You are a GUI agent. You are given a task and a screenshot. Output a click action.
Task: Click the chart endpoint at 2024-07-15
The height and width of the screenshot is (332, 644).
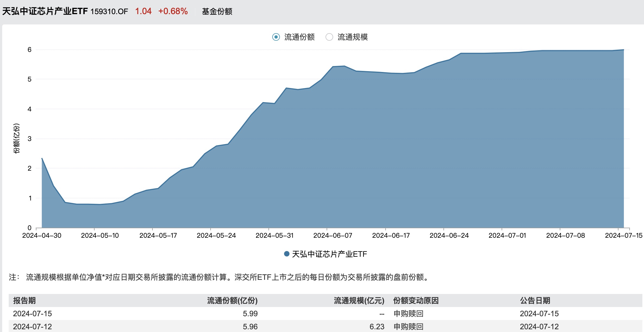coord(624,50)
